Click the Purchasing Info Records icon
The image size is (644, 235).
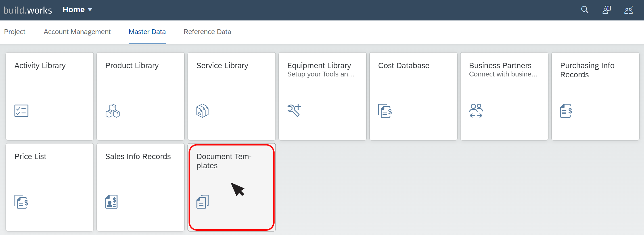click(x=566, y=111)
